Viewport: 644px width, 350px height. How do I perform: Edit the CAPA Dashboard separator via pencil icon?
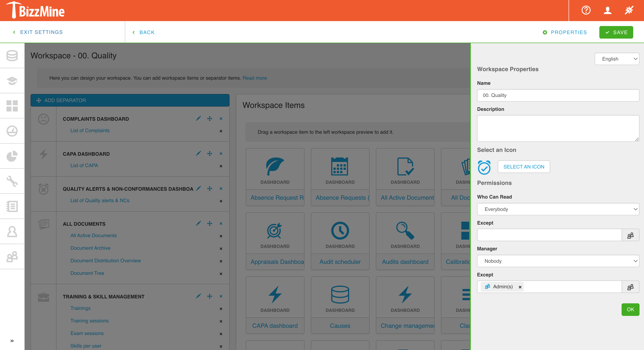(x=199, y=153)
